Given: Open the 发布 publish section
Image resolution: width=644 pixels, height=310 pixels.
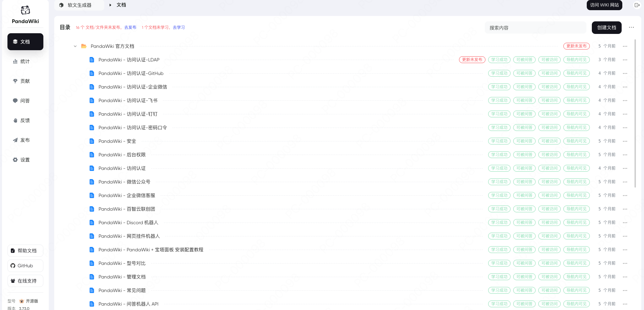Looking at the screenshot, I should (25, 140).
